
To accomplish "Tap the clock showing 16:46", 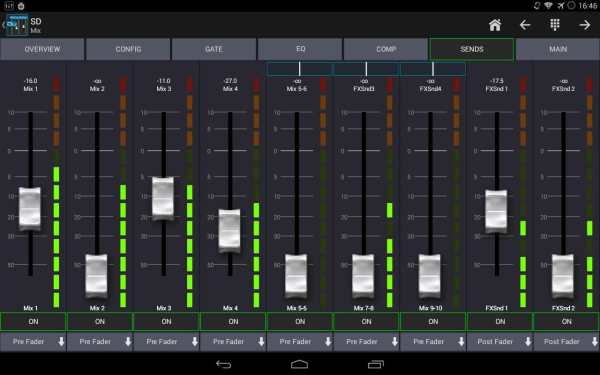I will click(x=587, y=5).
